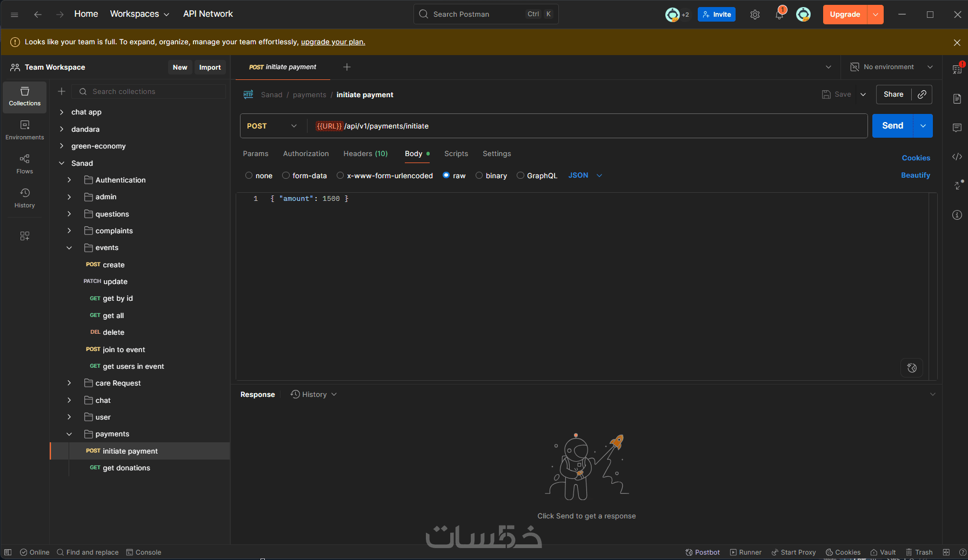Open the join to event request
Image resolution: width=968 pixels, height=560 pixels.
click(x=124, y=350)
